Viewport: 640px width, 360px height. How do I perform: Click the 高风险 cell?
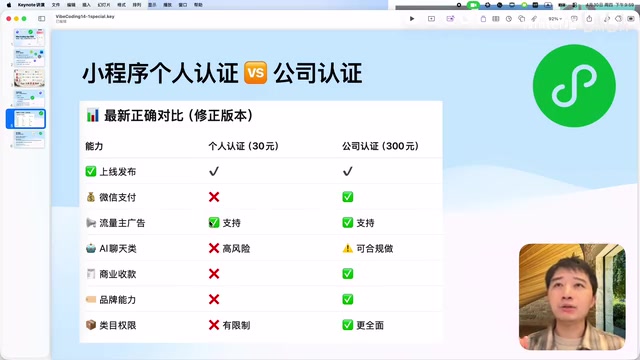tap(229, 249)
